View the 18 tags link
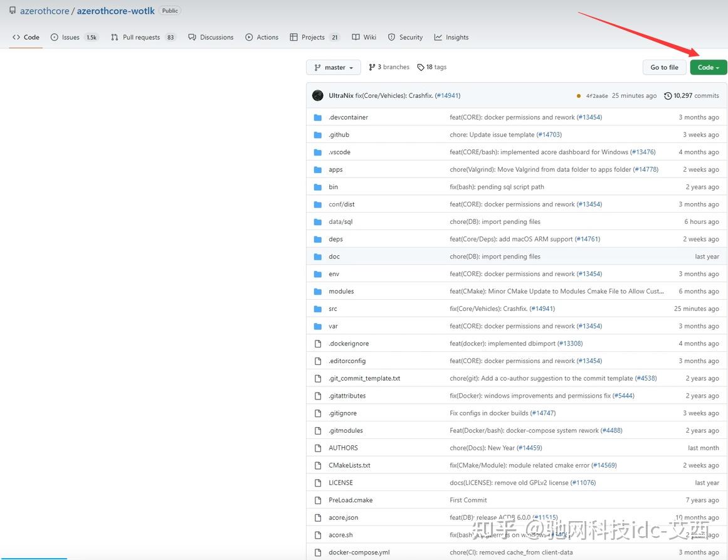Image resolution: width=728 pixels, height=560 pixels. 432,67
